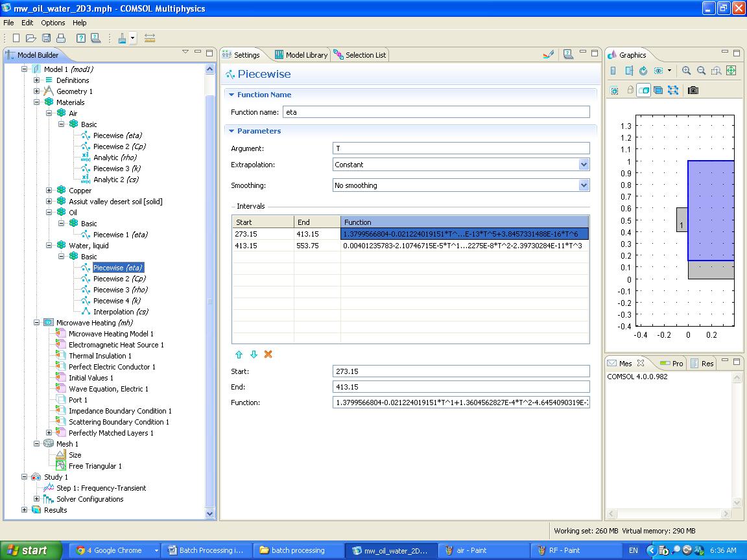Collapse the Parameters section
747x560 pixels.
click(x=230, y=131)
